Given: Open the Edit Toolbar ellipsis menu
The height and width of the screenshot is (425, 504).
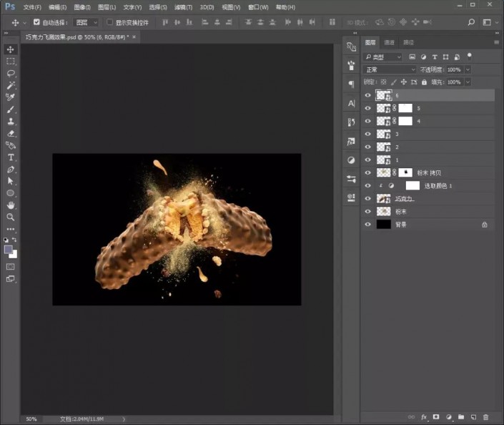Looking at the screenshot, I should coord(10,229).
